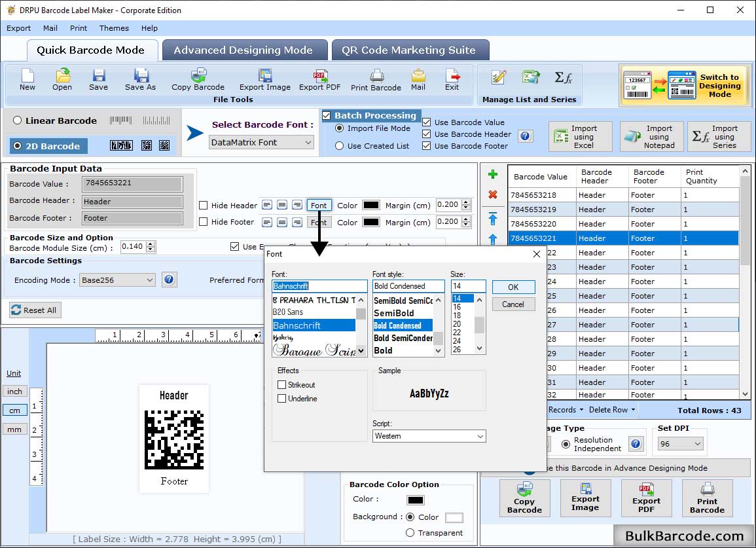The height and width of the screenshot is (548, 756).
Task: Increase Barcode Module Size with the up arrow
Action: click(151, 244)
